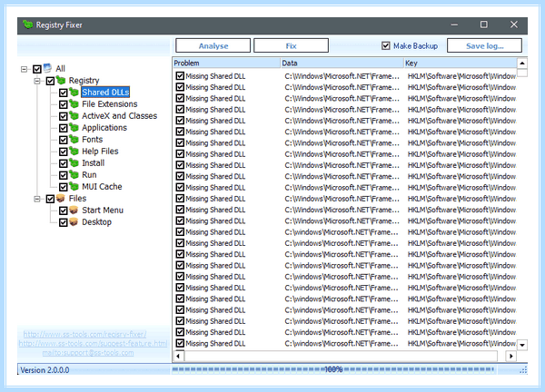Click the Save log... button
The width and height of the screenshot is (545, 392).
[484, 45]
